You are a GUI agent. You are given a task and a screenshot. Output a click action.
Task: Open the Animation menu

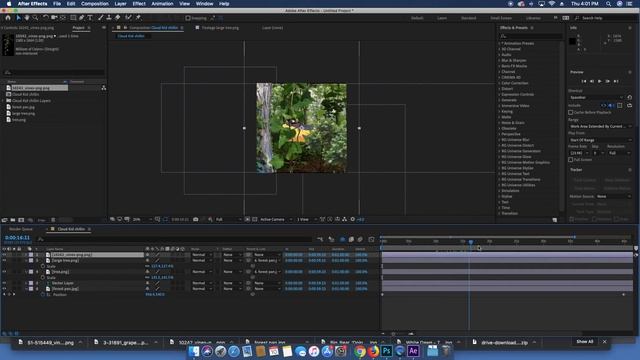click(x=162, y=4)
